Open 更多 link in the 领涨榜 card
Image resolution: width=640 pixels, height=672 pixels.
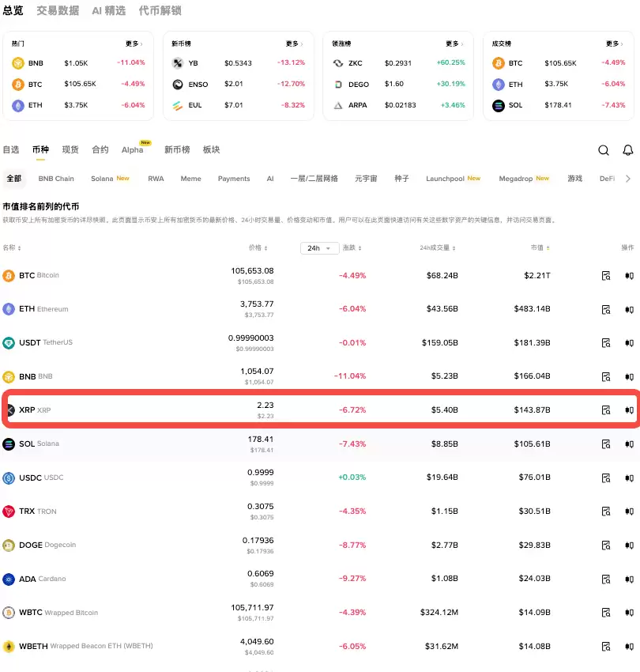pyautogui.click(x=454, y=43)
